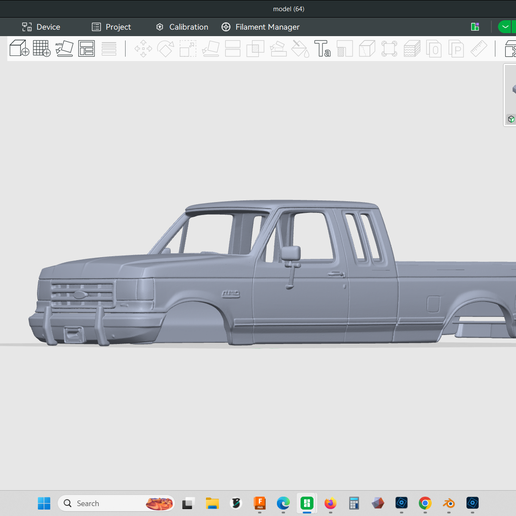516x516 pixels.
Task: Click the square with corner circles icon
Action: tap(389, 49)
